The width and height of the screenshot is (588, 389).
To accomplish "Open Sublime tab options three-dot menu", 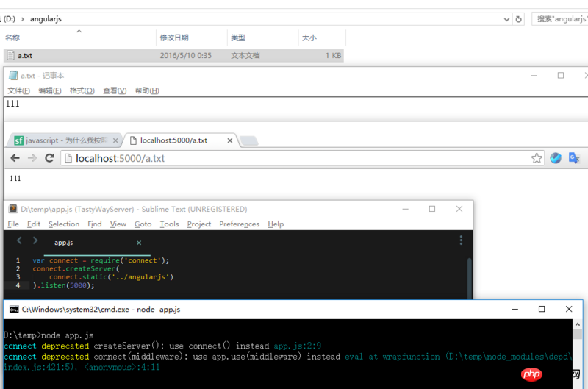I will click(x=461, y=240).
